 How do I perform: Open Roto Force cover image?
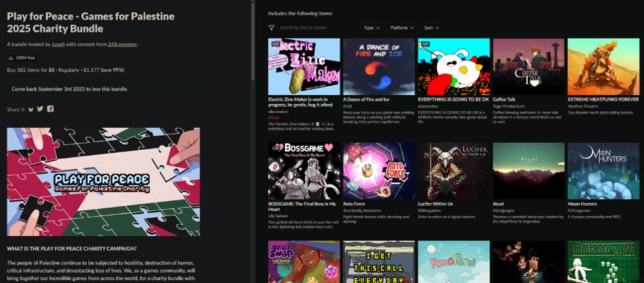379,171
